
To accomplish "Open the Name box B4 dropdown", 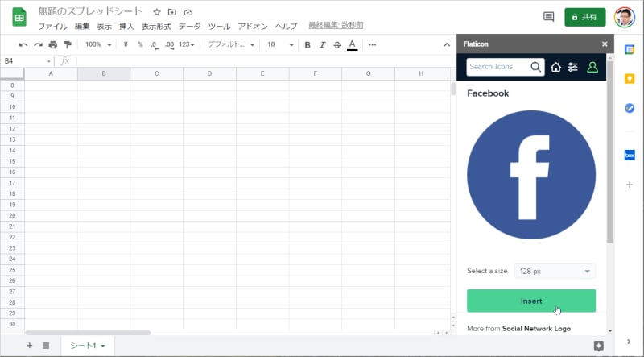I will click(48, 61).
